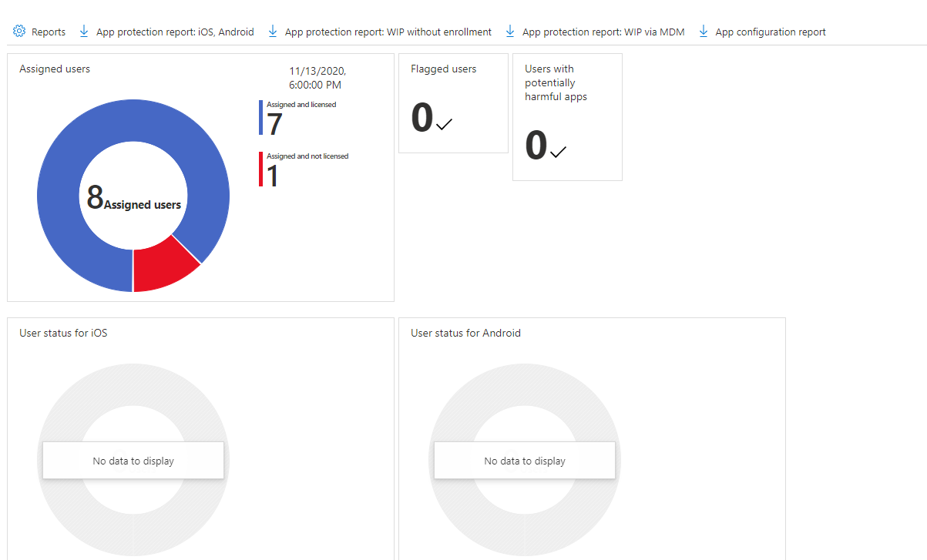Viewport: 927px width, 560px height.
Task: Download App protection report: WIP without enrollment
Action: coord(388,32)
